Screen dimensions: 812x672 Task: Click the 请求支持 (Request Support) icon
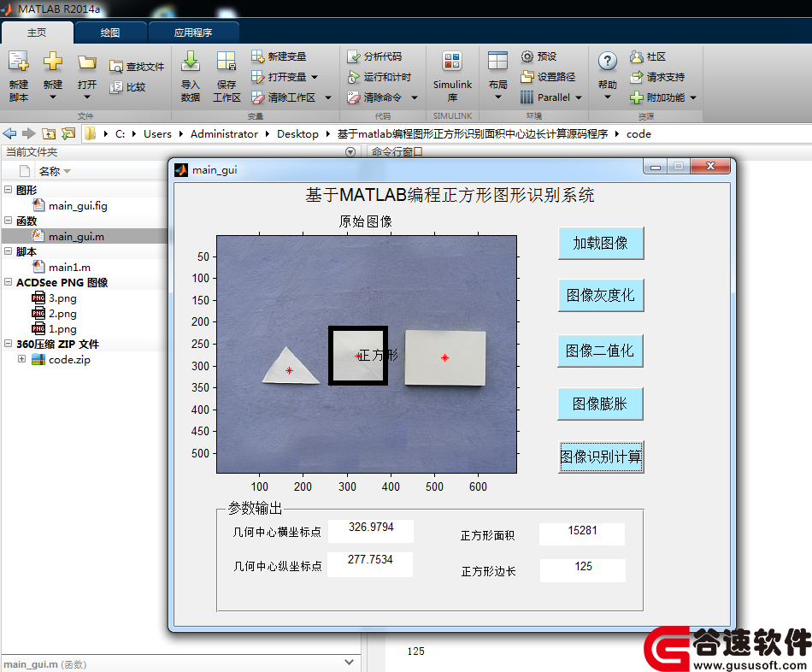click(x=636, y=77)
